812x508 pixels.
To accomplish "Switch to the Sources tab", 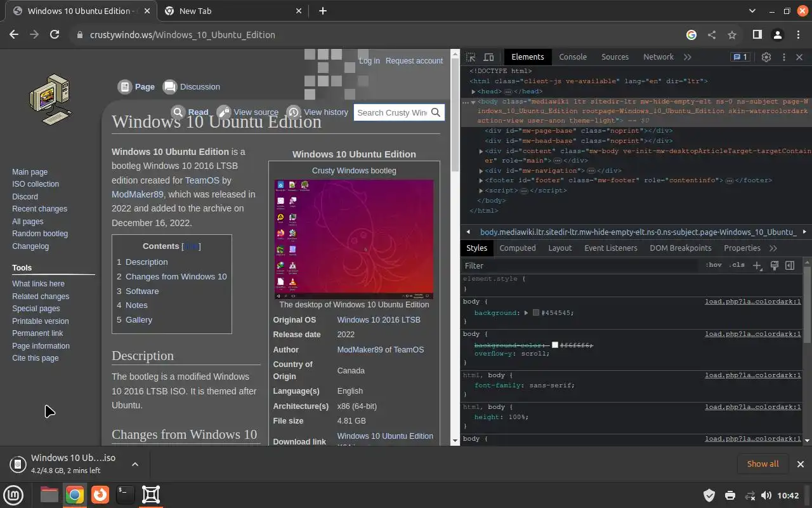I will click(615, 57).
